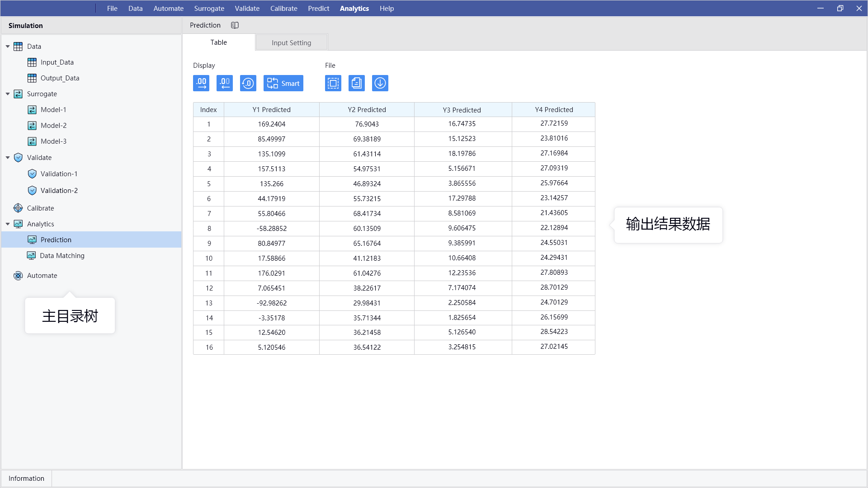Click the Surrogate node icon
The image size is (868, 488).
(x=18, y=94)
